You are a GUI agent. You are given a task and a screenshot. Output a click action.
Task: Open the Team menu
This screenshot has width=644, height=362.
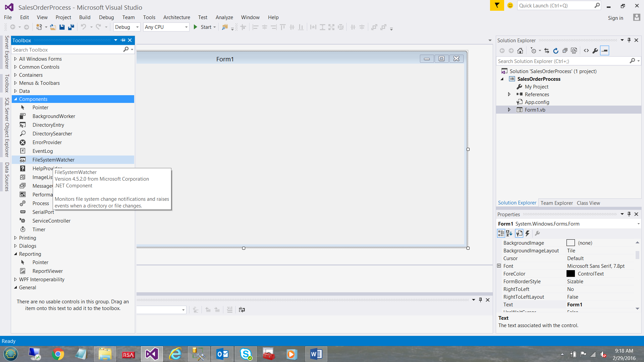(x=128, y=17)
